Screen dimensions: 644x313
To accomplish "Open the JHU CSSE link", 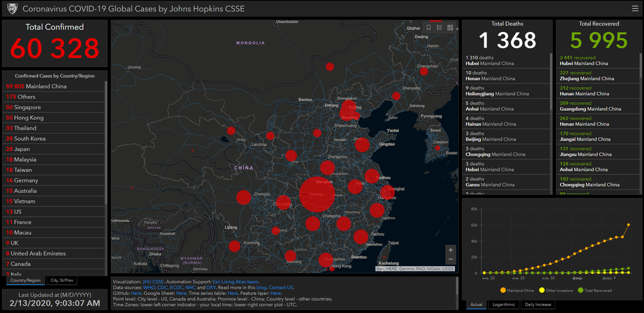I will click(x=151, y=282).
